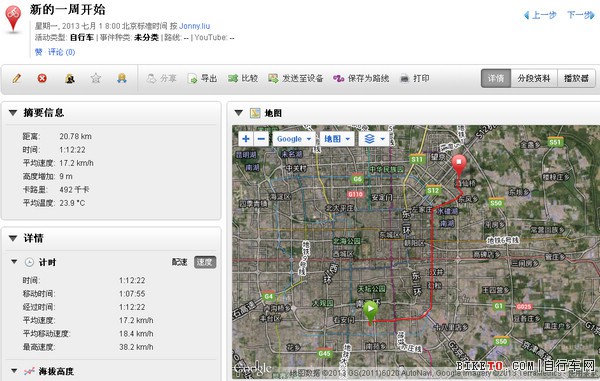Screen dimensions: 600x381
Task: Click the star favorite icon
Action: pyautogui.click(x=96, y=78)
